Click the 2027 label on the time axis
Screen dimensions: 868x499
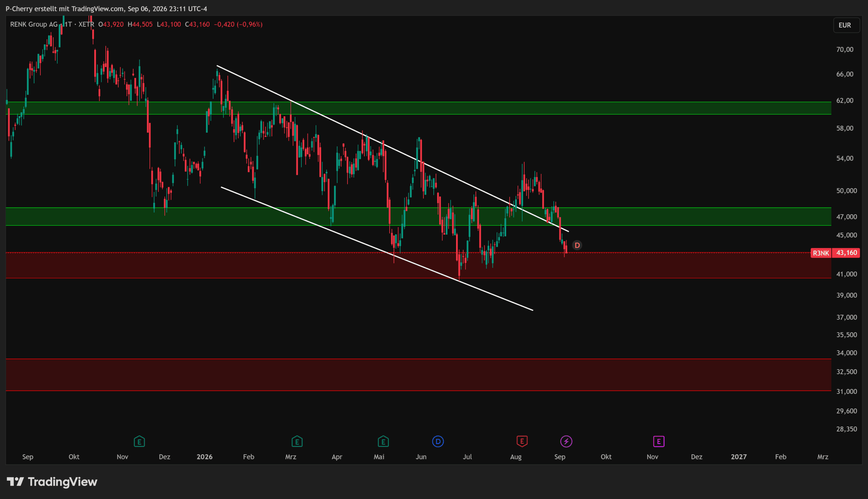738,457
